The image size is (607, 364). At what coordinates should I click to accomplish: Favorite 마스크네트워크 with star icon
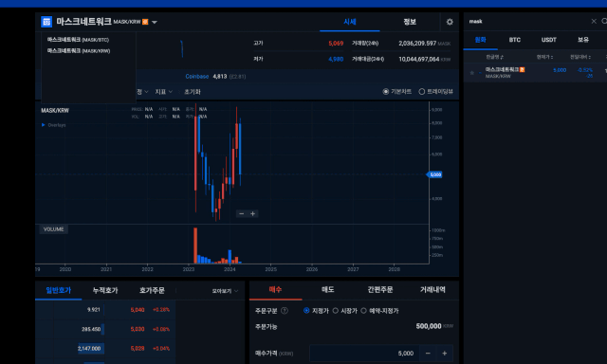[471, 73]
